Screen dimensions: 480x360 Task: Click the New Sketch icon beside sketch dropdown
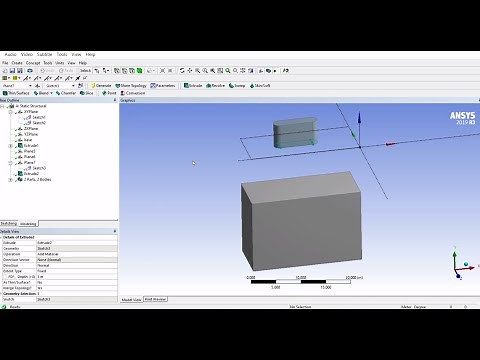(80, 86)
